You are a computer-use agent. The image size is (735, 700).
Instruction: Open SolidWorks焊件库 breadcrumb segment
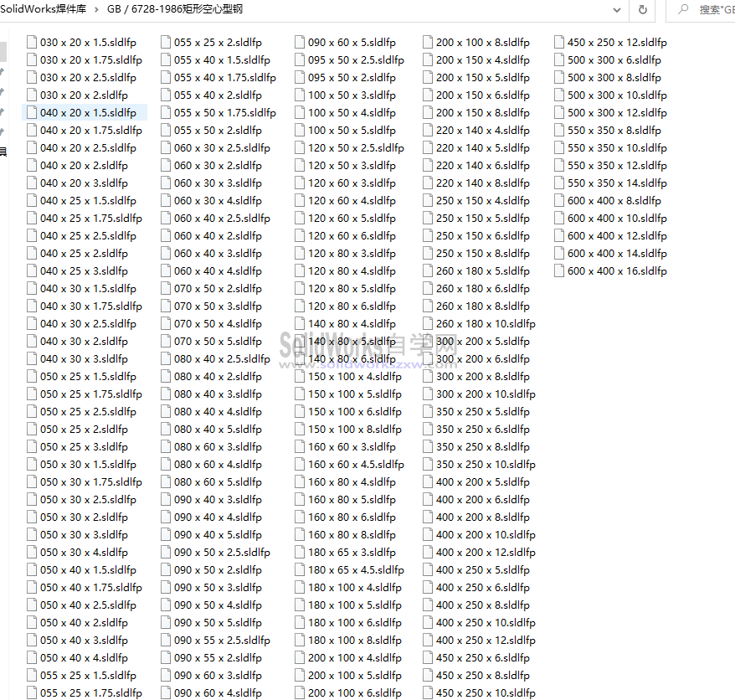point(44,9)
